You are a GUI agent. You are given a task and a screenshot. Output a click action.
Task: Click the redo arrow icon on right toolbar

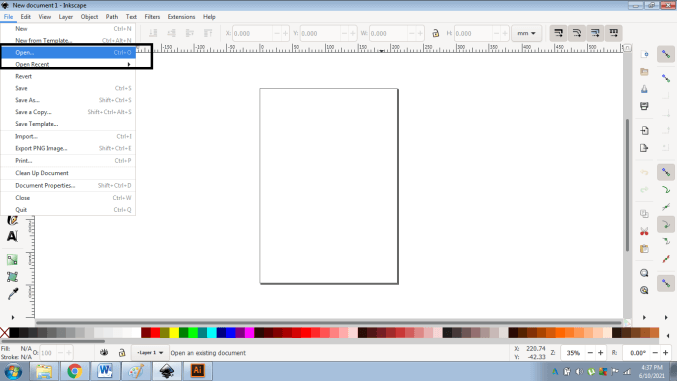(644, 190)
